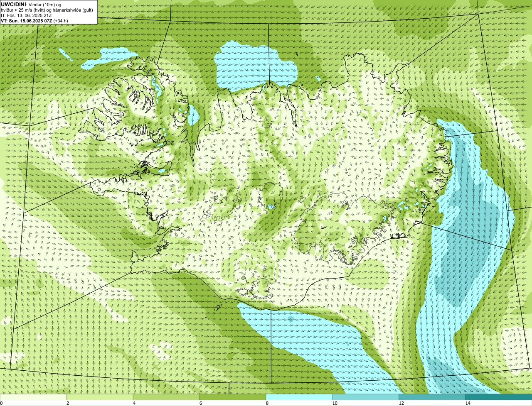
Task: Click the legend label '6'
Action: pos(200,403)
